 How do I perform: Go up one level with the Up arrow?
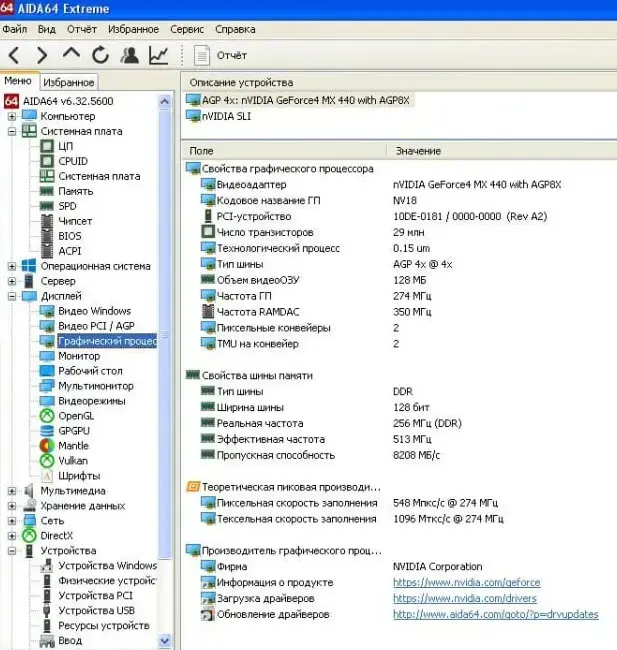coord(71,55)
